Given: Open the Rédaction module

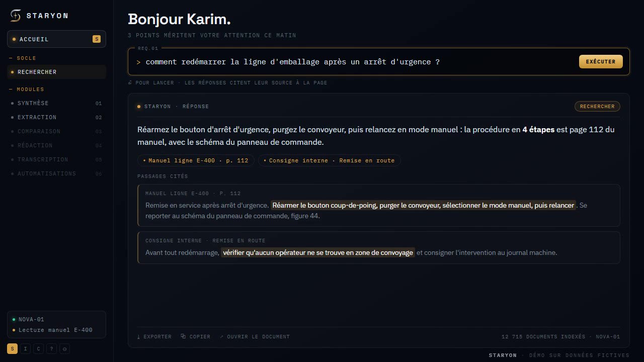Looking at the screenshot, I should [56, 145].
